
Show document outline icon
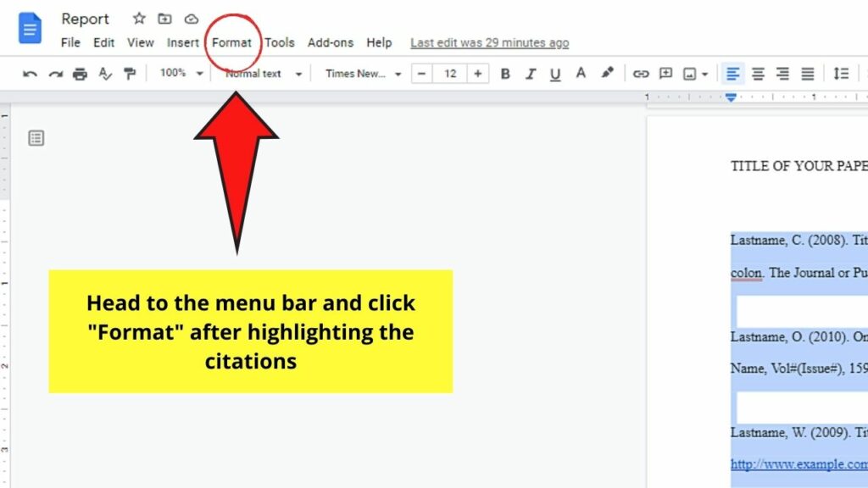click(36, 138)
